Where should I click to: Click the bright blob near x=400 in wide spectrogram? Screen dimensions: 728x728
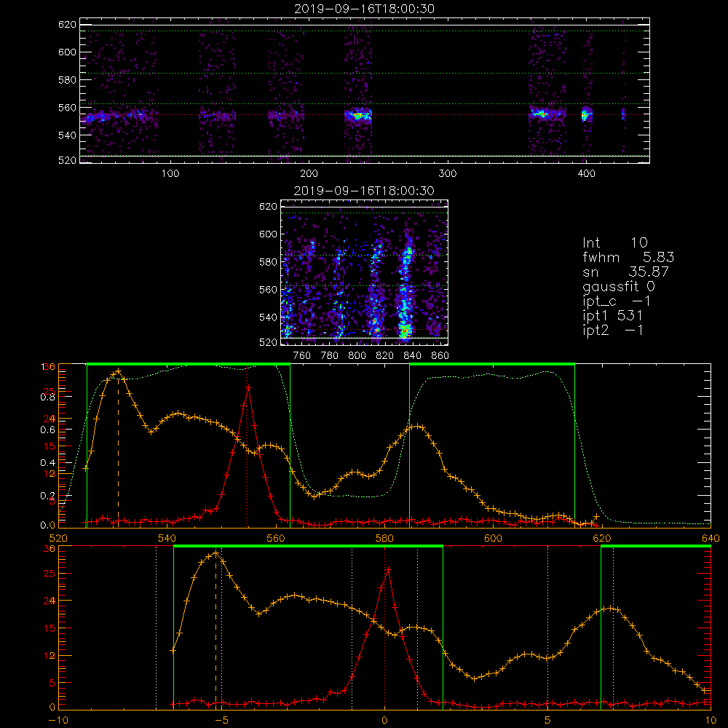587,114
